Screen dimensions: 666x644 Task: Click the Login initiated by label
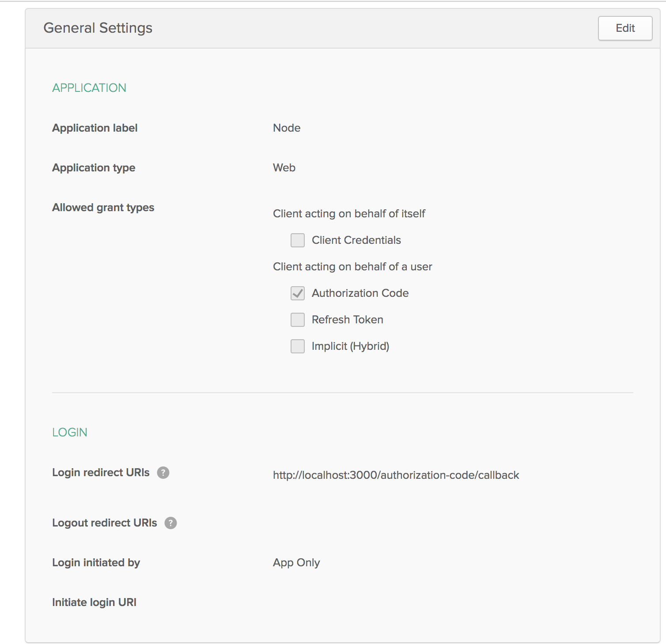tap(96, 563)
